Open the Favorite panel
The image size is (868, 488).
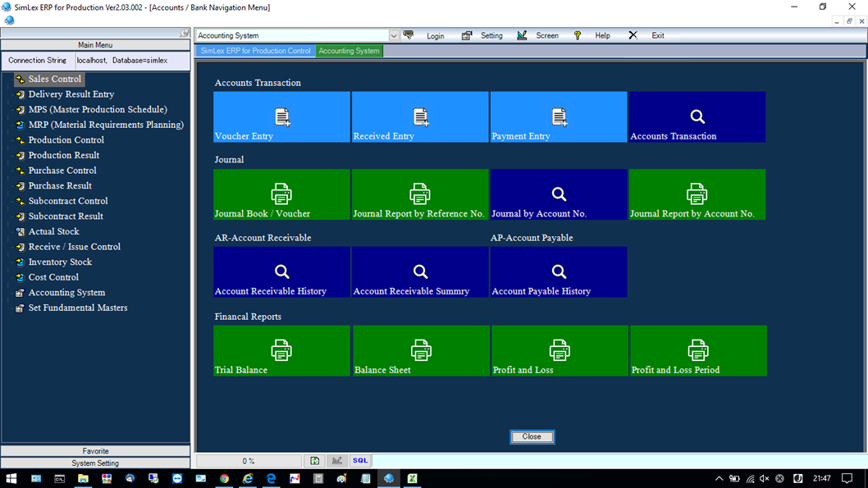coord(95,451)
